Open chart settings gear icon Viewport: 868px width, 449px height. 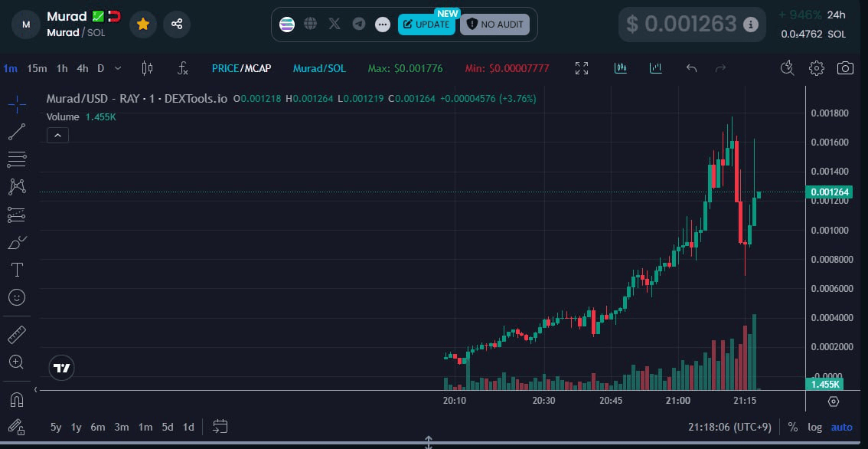click(817, 68)
